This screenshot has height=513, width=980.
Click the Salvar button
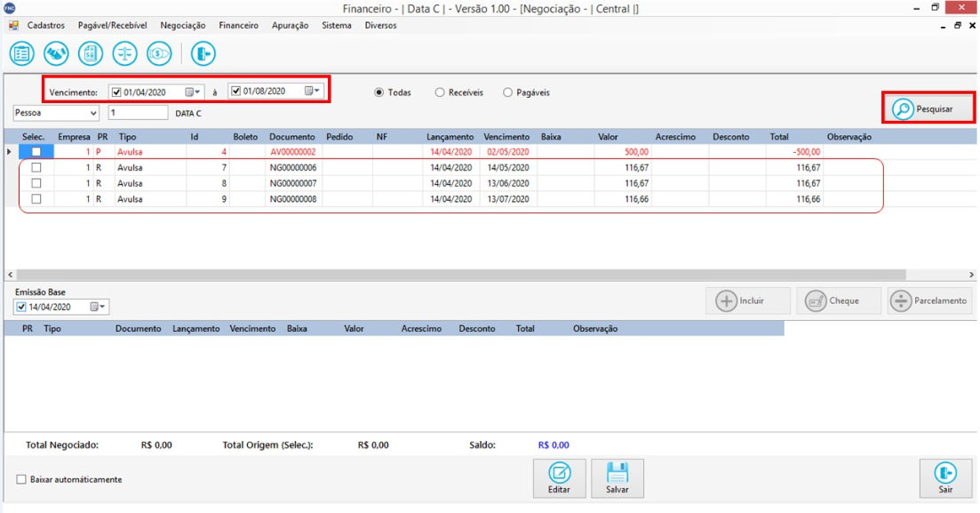(x=617, y=478)
